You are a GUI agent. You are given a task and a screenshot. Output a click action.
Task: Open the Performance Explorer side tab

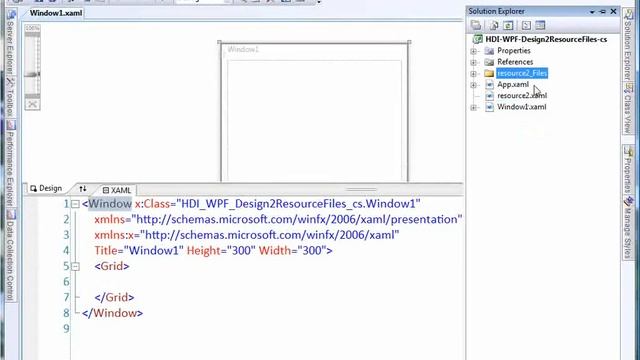pyautogui.click(x=11, y=163)
